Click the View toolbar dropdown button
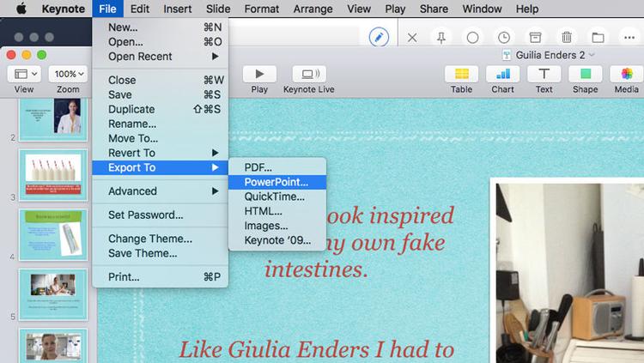 pos(24,74)
